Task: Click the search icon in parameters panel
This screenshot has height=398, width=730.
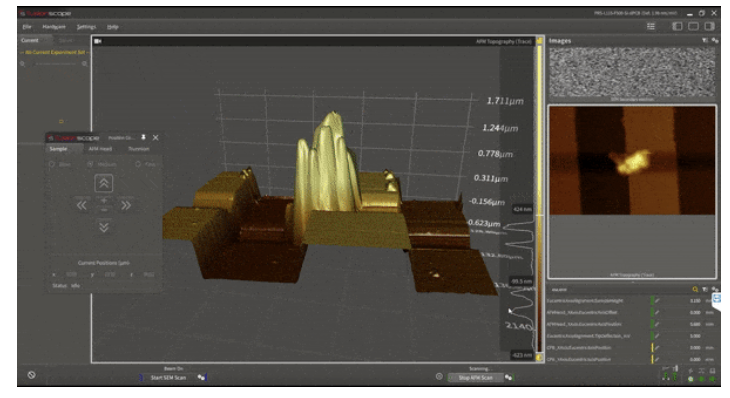Action: [695, 290]
